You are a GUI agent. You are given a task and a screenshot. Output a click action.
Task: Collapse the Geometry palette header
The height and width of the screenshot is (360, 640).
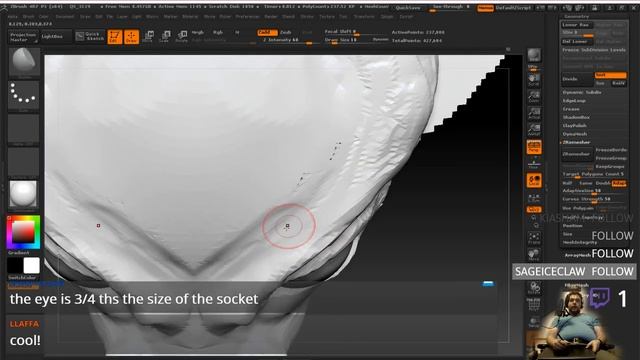point(576,16)
